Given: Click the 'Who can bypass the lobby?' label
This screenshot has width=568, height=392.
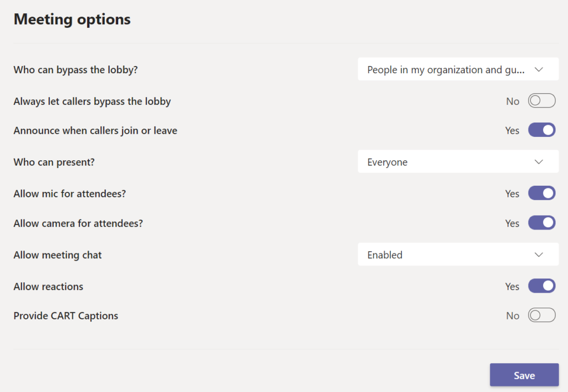Looking at the screenshot, I should (75, 70).
